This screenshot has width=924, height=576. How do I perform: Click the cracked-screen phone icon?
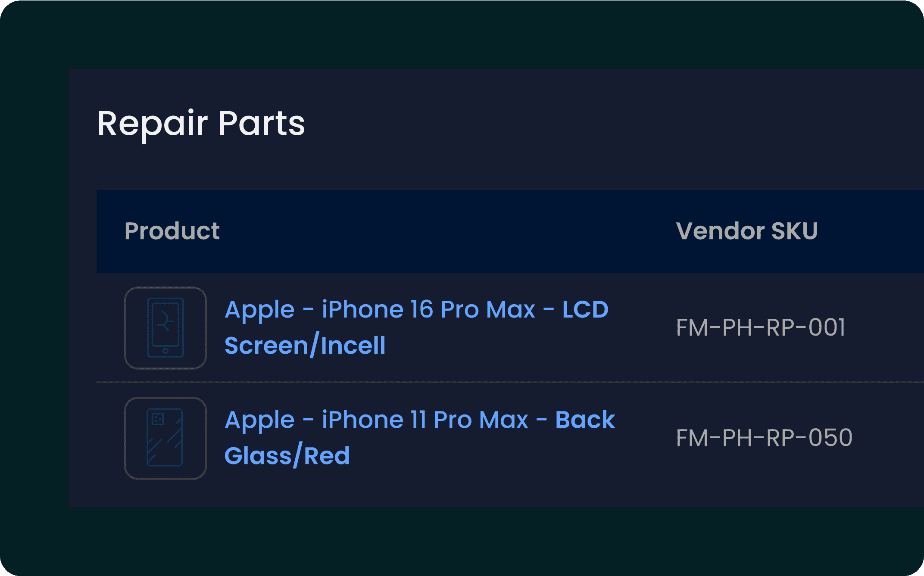click(x=165, y=328)
